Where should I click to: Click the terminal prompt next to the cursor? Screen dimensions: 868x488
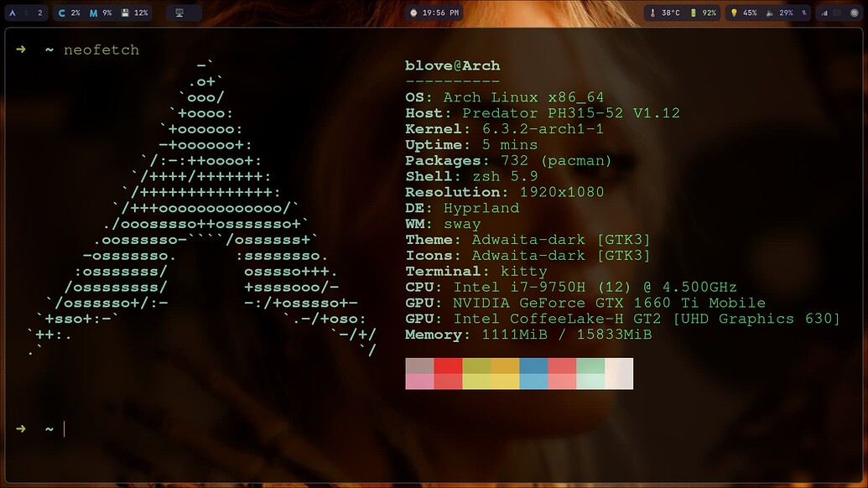click(x=50, y=428)
